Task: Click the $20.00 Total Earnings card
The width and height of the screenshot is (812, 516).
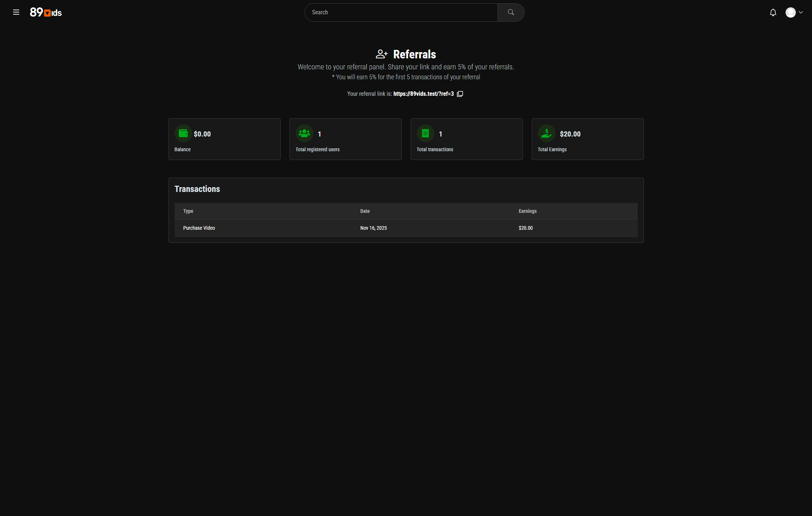Action: 587,139
